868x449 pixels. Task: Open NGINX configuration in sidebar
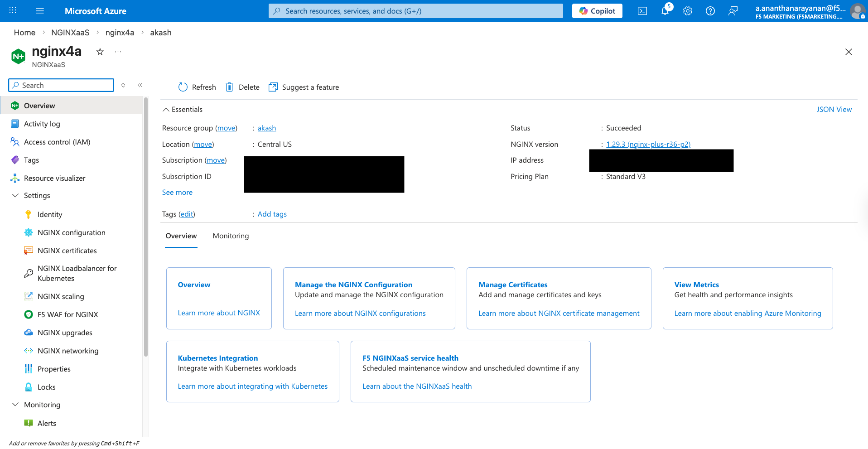(x=72, y=232)
